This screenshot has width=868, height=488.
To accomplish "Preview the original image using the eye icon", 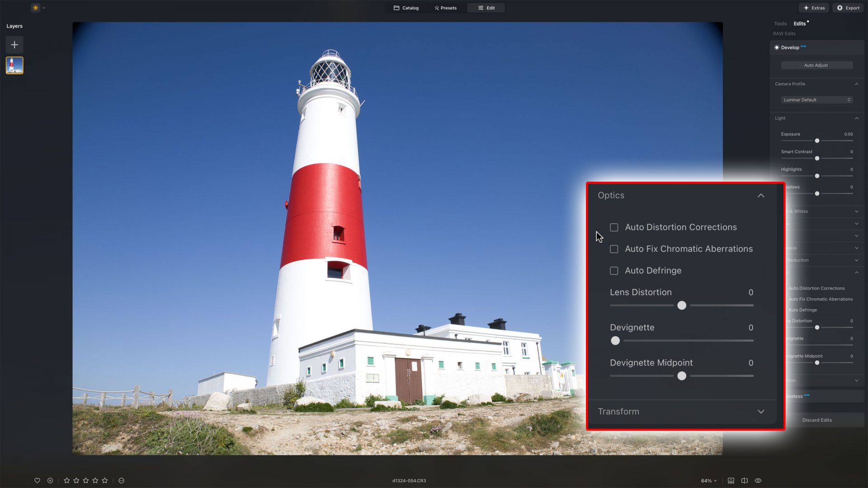I will pos(758,480).
